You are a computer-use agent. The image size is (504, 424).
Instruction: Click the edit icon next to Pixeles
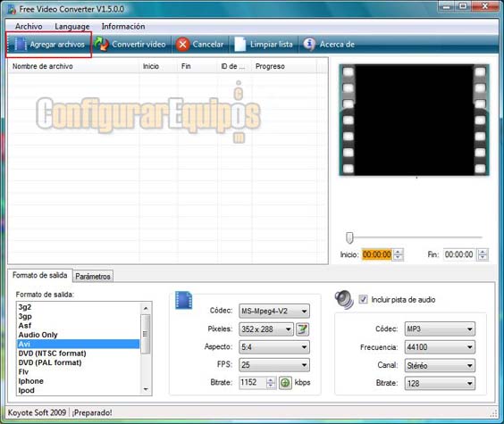tap(302, 329)
